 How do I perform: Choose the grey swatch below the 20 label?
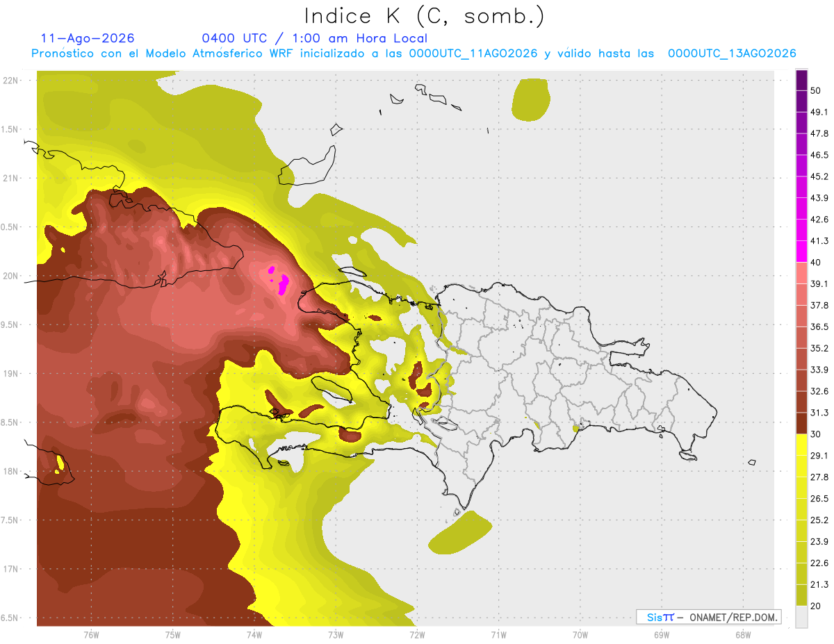click(x=802, y=617)
